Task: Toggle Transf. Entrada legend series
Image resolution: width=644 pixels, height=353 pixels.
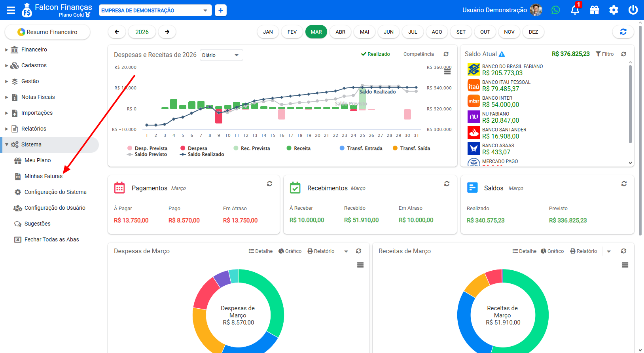Action: pyautogui.click(x=361, y=148)
